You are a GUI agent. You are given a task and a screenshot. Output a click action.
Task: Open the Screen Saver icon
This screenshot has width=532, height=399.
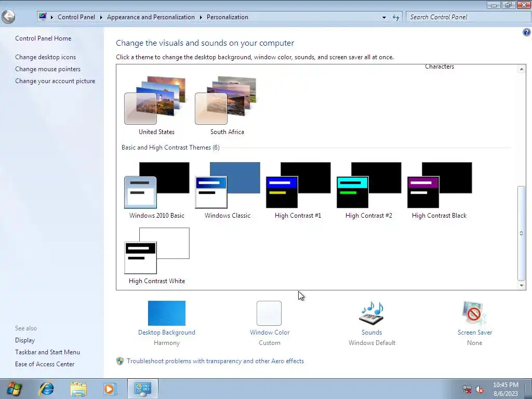[x=474, y=313]
